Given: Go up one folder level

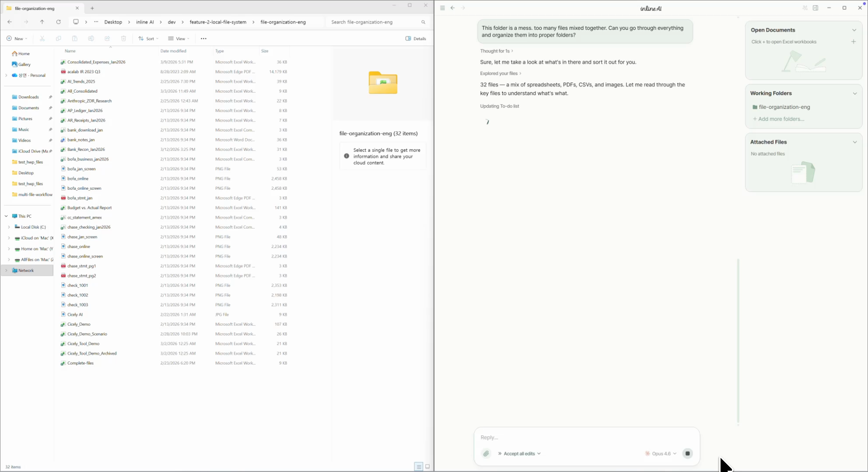Looking at the screenshot, I should tap(42, 22).
